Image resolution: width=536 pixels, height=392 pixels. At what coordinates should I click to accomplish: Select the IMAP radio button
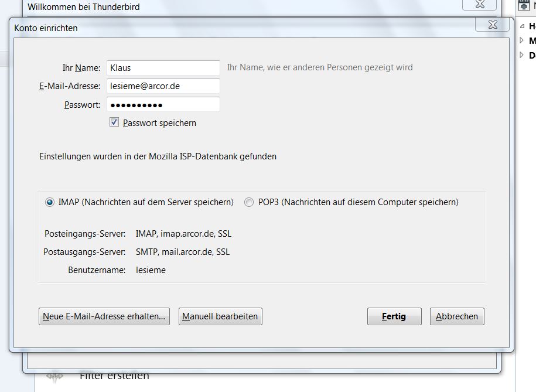pos(50,202)
